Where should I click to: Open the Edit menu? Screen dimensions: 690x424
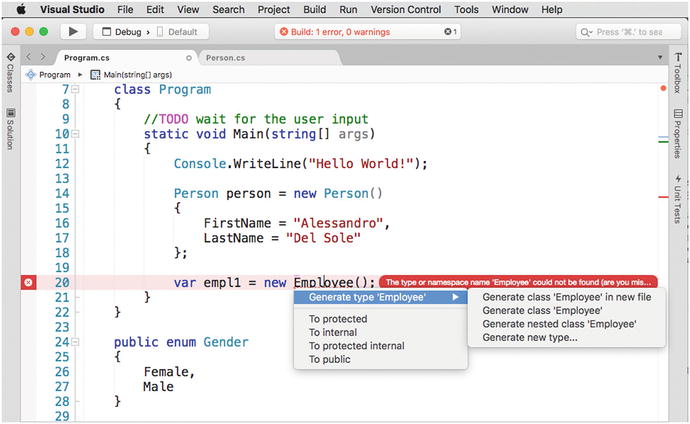click(155, 9)
